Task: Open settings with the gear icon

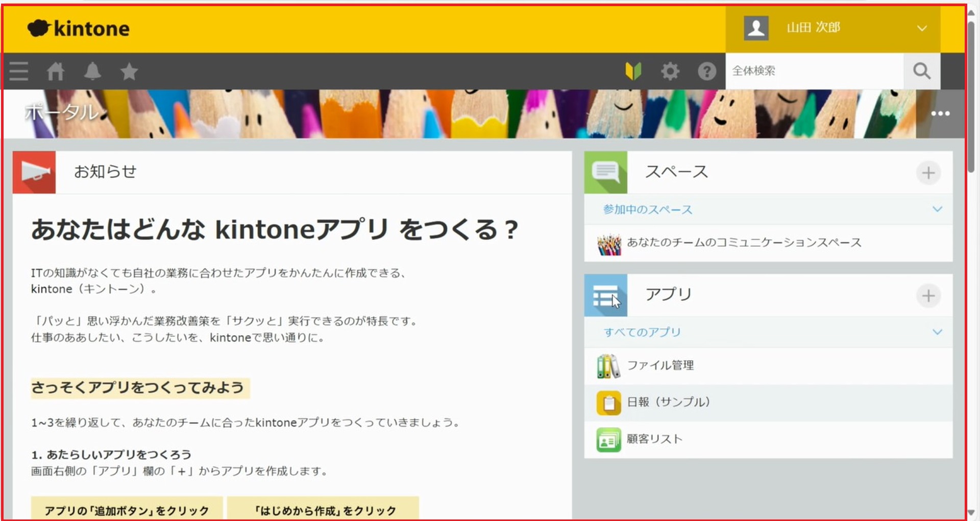Action: point(670,71)
